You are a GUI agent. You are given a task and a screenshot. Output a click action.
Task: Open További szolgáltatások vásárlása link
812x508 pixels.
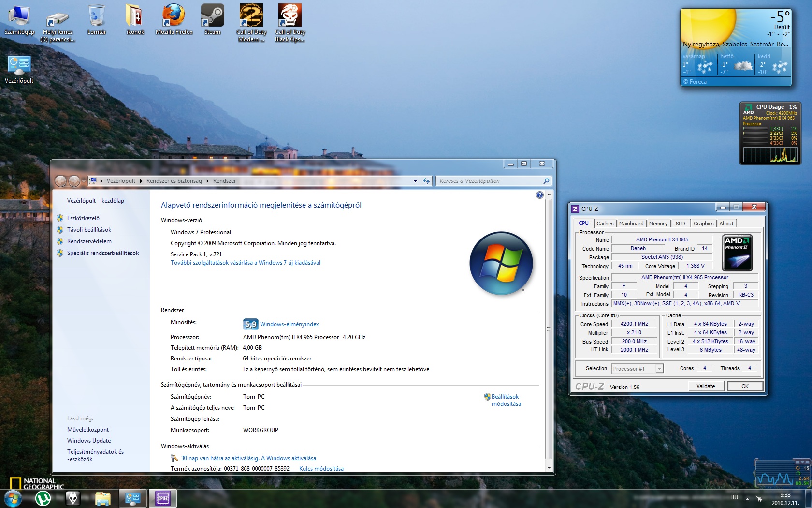246,263
